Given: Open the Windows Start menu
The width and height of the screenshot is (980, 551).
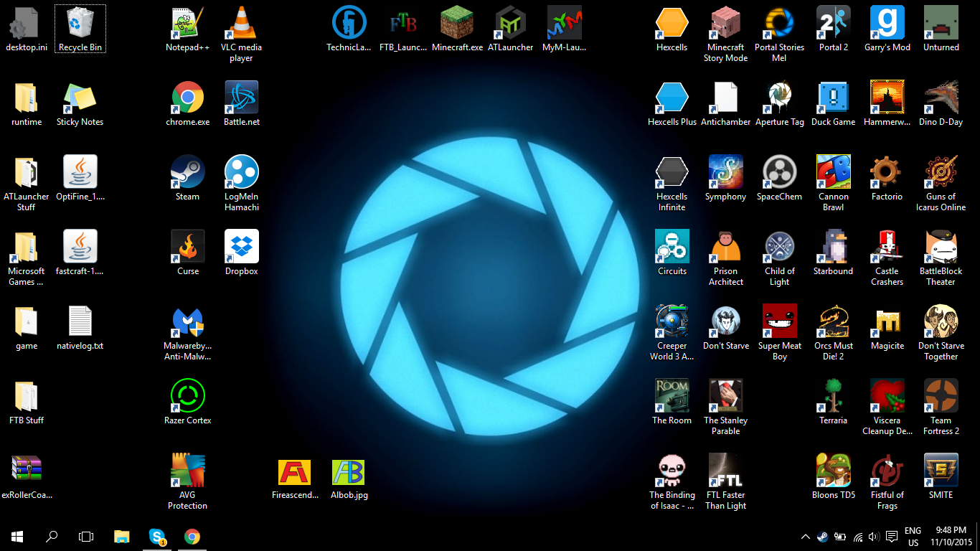Looking at the screenshot, I should 17,537.
